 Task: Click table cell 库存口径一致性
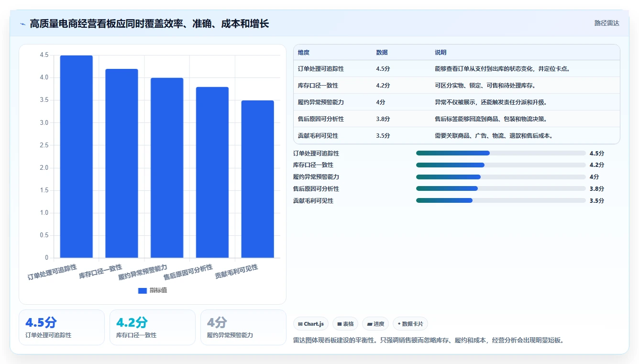(318, 86)
